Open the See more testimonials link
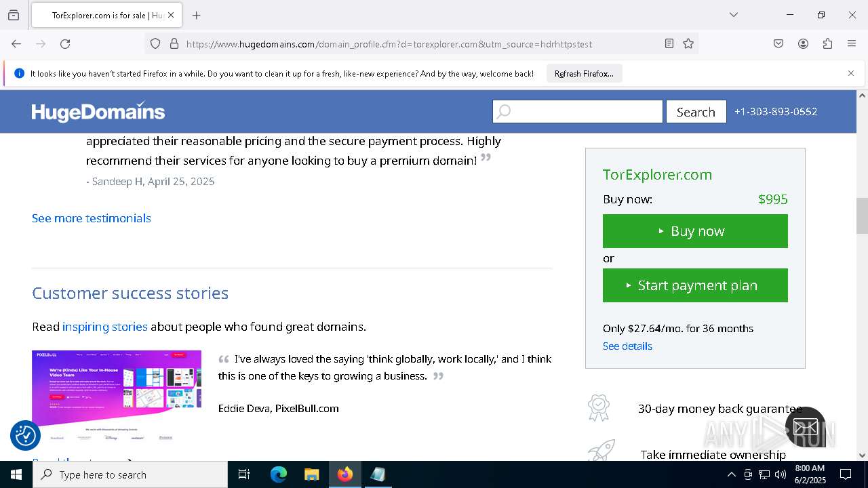868x488 pixels. [92, 218]
